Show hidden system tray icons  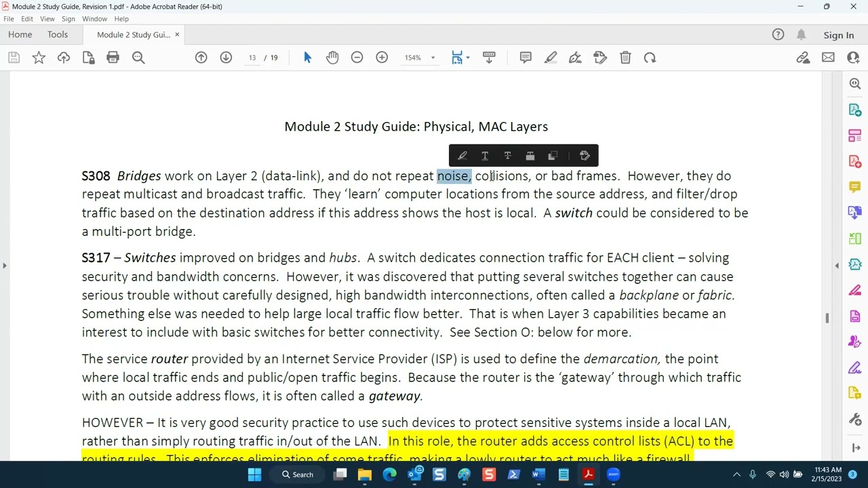click(737, 474)
